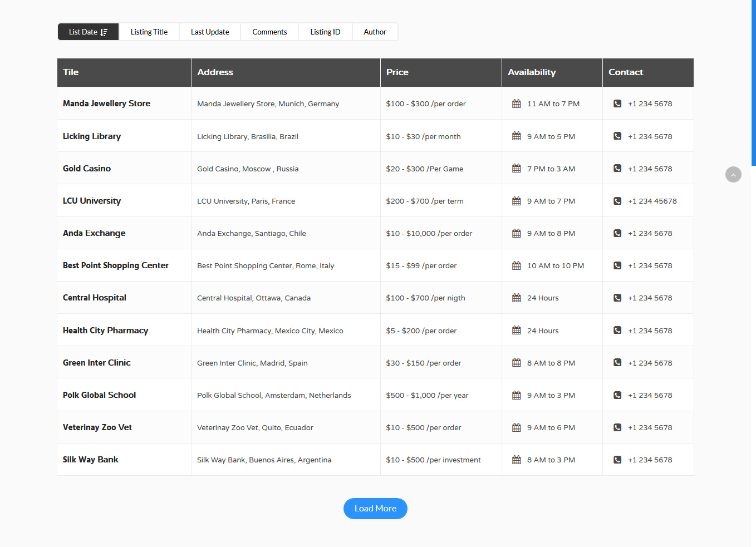Click the phone icon in LCU University row
This screenshot has height=547, width=756.
point(617,201)
